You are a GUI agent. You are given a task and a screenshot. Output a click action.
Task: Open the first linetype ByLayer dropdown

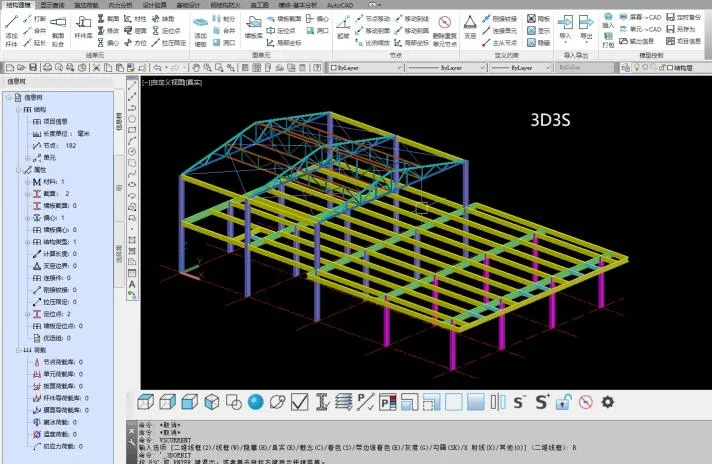(x=447, y=68)
